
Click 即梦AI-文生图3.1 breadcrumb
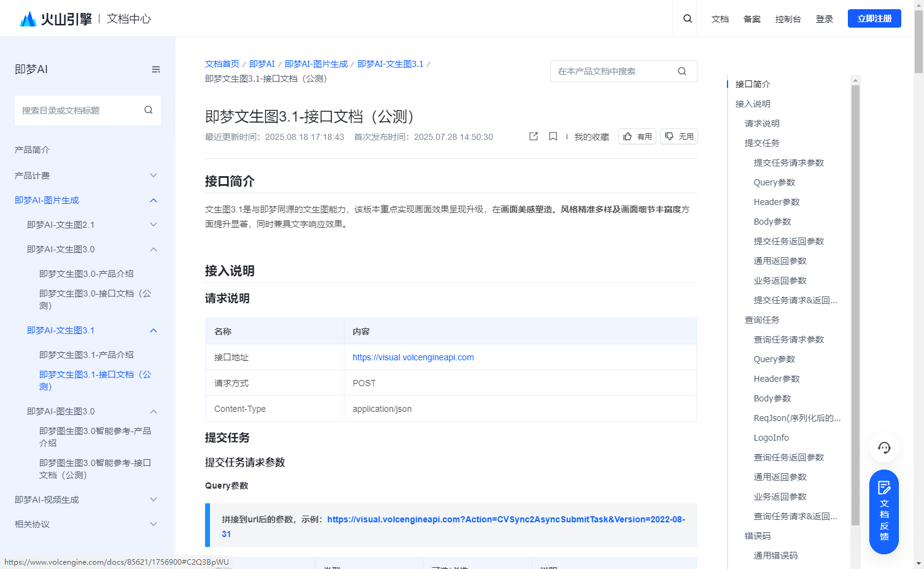coord(390,64)
